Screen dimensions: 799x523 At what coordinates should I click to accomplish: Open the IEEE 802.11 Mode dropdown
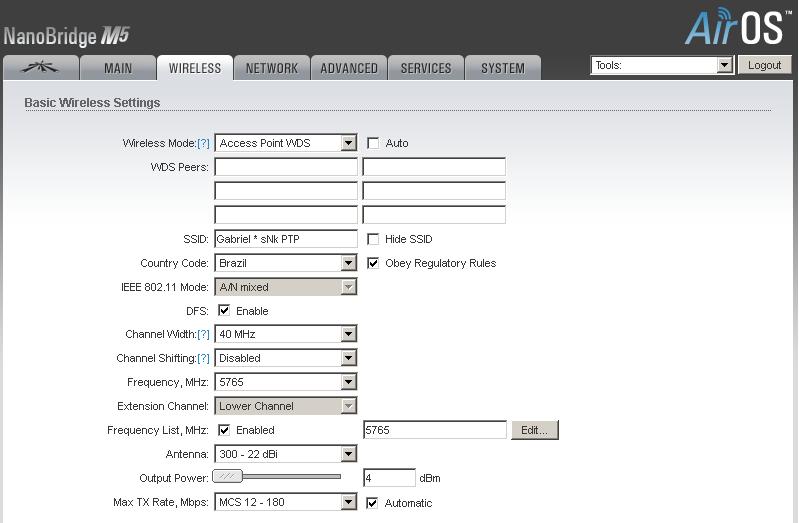click(285, 287)
